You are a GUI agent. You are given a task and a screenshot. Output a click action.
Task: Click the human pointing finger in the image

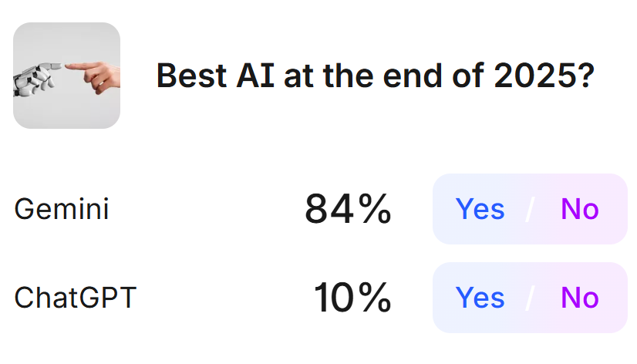91,70
